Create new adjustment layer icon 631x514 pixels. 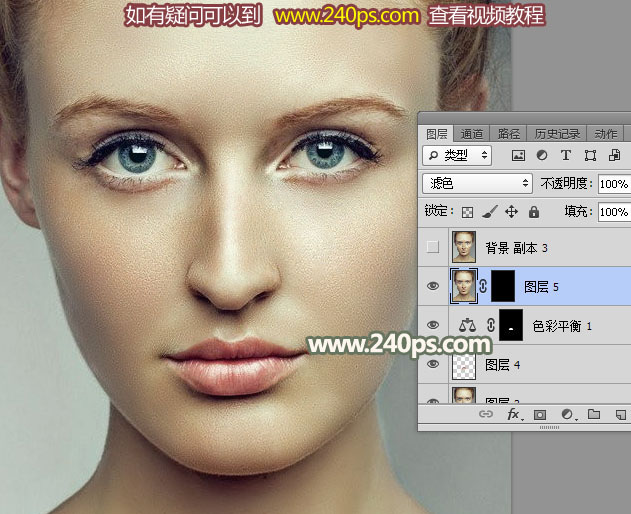point(569,414)
